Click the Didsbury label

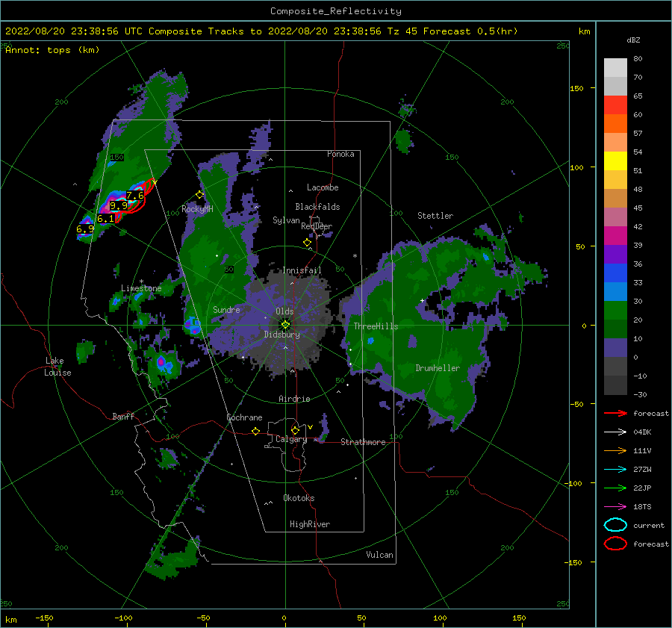(x=281, y=335)
